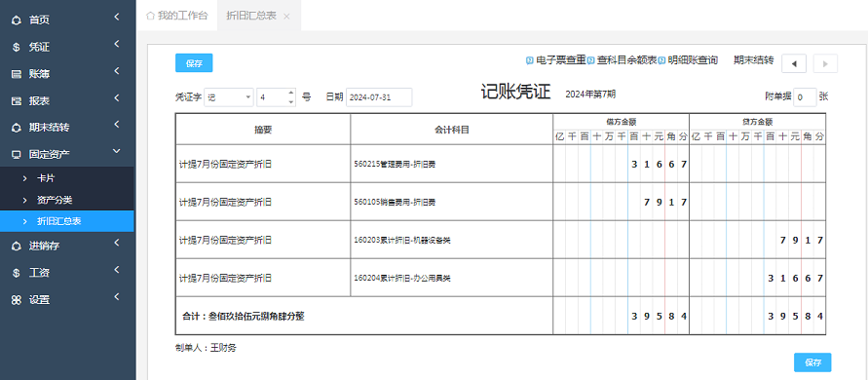Go to previous voucher with left arrow
This screenshot has width=868, height=380.
pyautogui.click(x=794, y=63)
